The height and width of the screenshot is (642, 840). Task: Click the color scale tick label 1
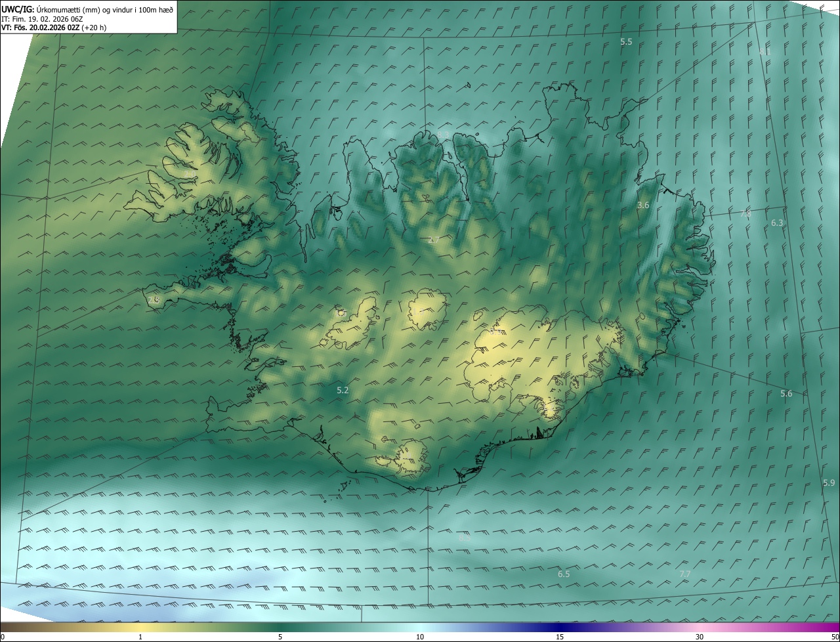[x=140, y=637]
